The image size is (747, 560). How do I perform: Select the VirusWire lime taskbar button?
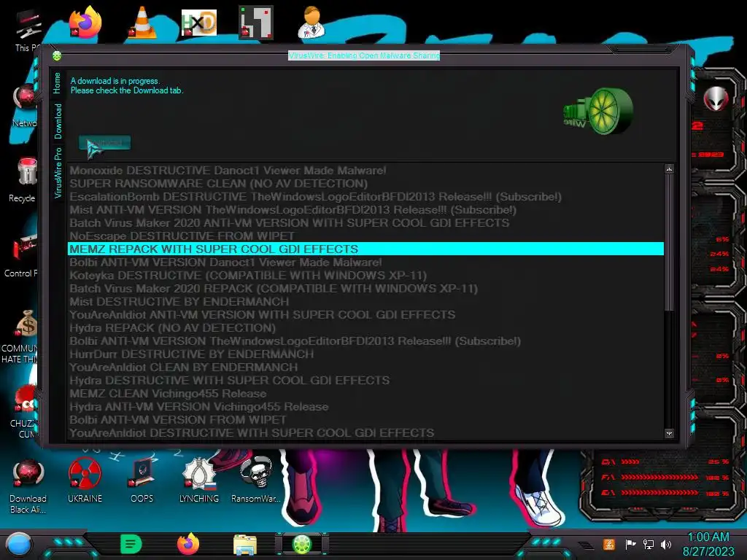301,544
